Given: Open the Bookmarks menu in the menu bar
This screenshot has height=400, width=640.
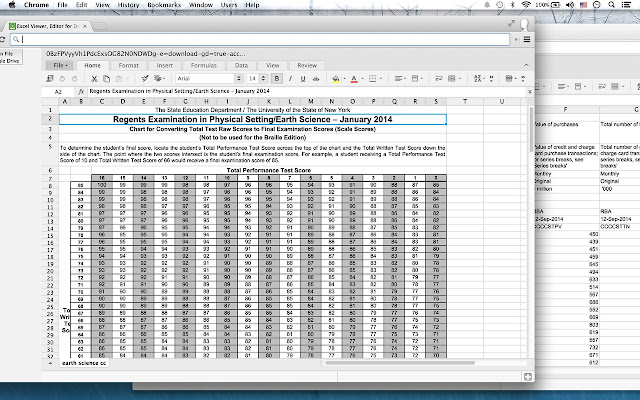Looking at the screenshot, I should (164, 5).
